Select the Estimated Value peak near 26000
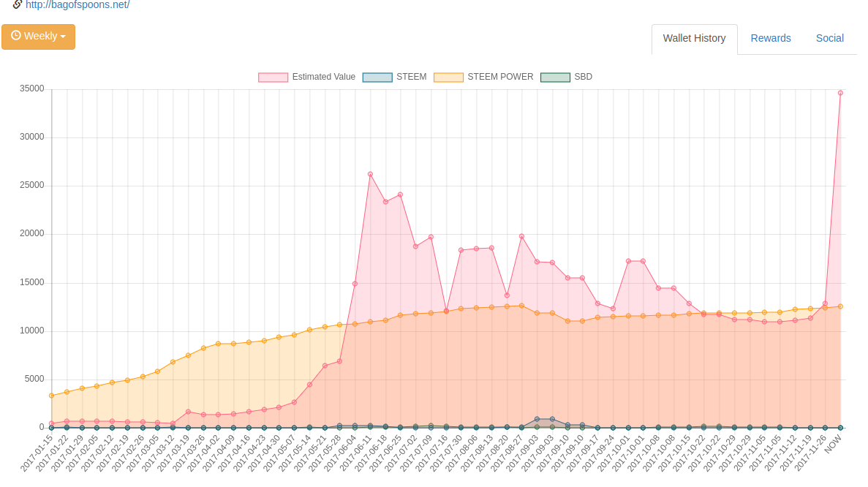Viewport: 868px width, 487px height. [370, 174]
